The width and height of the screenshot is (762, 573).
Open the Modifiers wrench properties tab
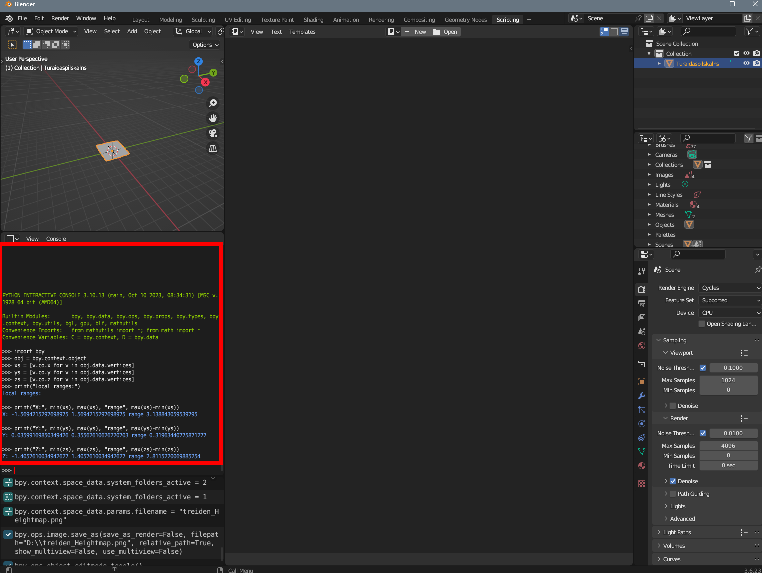[642, 395]
